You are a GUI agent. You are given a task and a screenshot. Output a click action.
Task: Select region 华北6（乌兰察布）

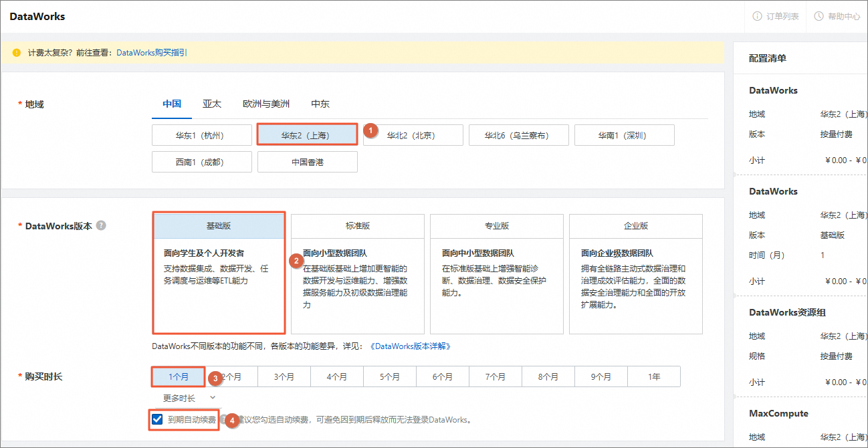point(519,135)
